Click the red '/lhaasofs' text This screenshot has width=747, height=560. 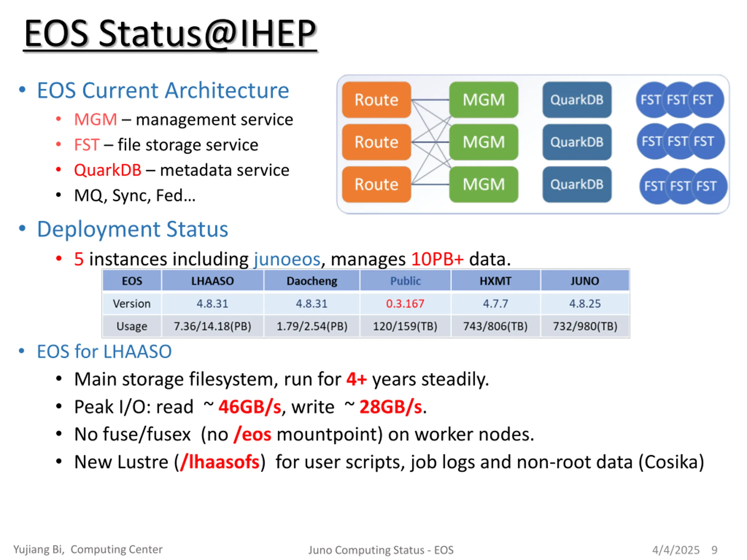220,462
